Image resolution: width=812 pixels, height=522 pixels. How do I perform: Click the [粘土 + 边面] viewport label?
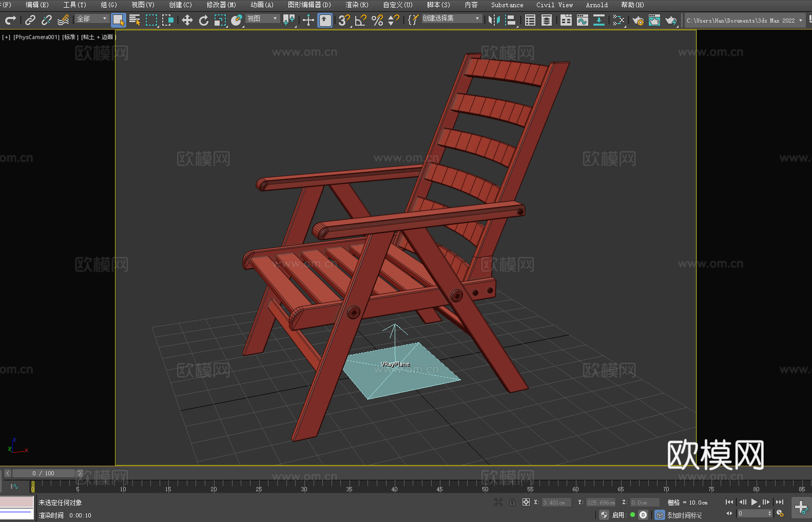(x=98, y=37)
